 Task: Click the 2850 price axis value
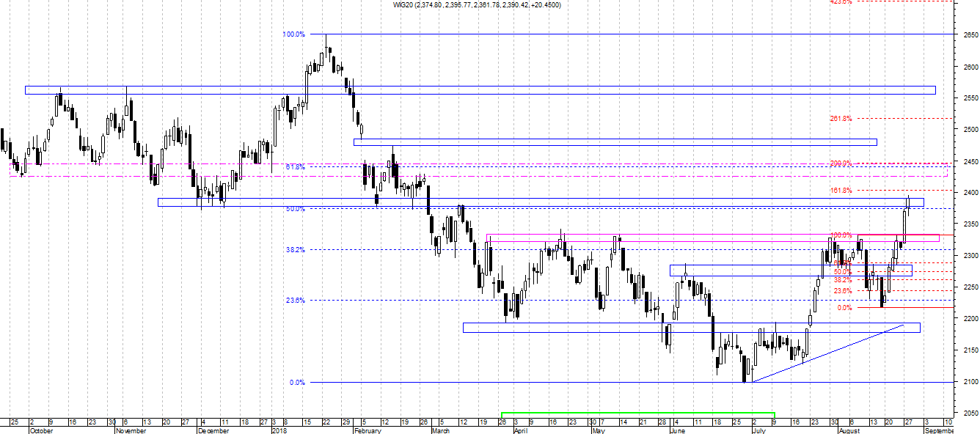(x=968, y=34)
